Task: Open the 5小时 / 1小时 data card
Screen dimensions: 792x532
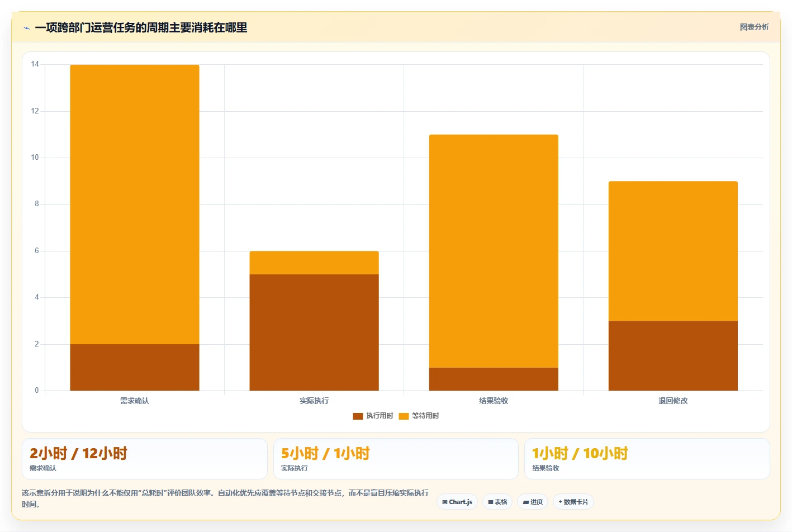Action: (x=396, y=459)
